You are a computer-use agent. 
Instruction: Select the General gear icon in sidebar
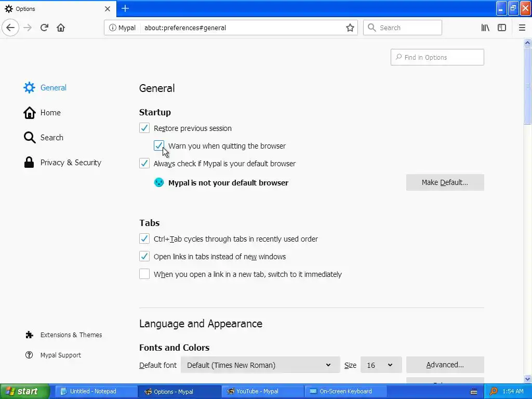(29, 87)
